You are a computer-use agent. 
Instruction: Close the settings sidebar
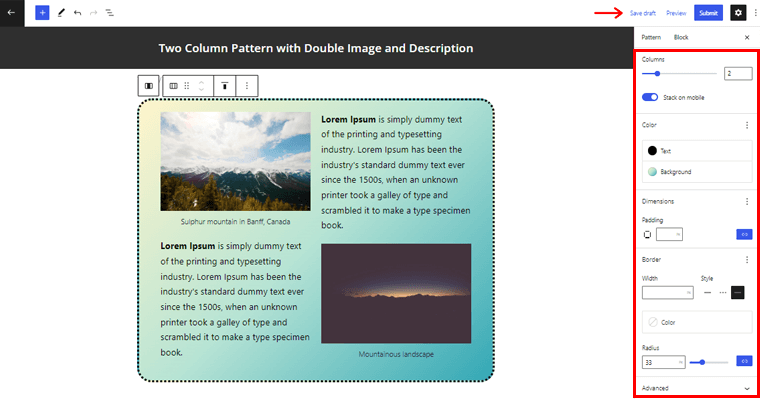click(x=747, y=37)
